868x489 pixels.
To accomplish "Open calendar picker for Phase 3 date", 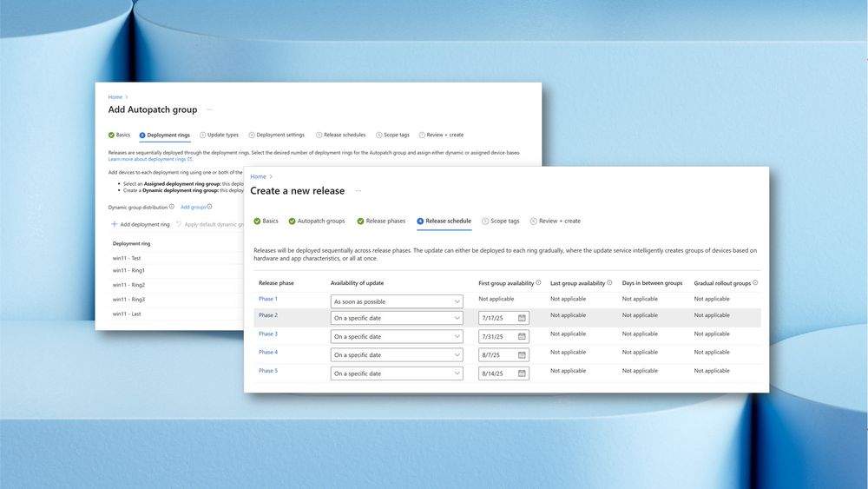I will click(522, 336).
